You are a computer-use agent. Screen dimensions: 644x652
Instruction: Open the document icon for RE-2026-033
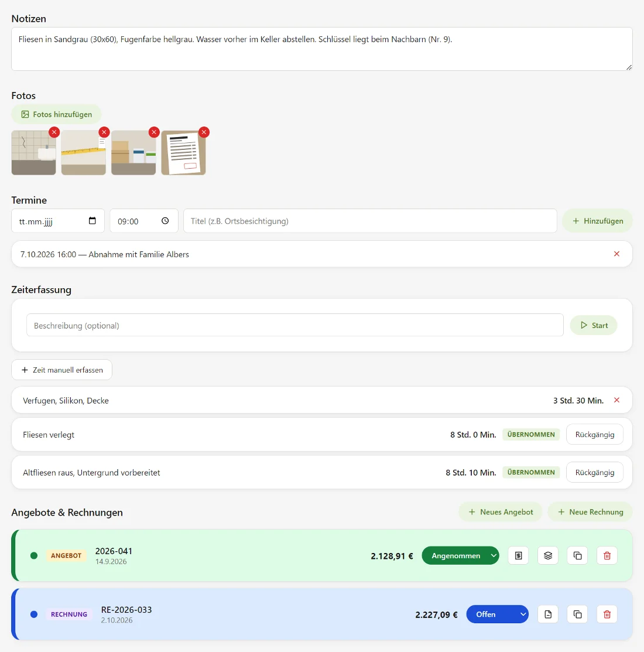point(548,614)
